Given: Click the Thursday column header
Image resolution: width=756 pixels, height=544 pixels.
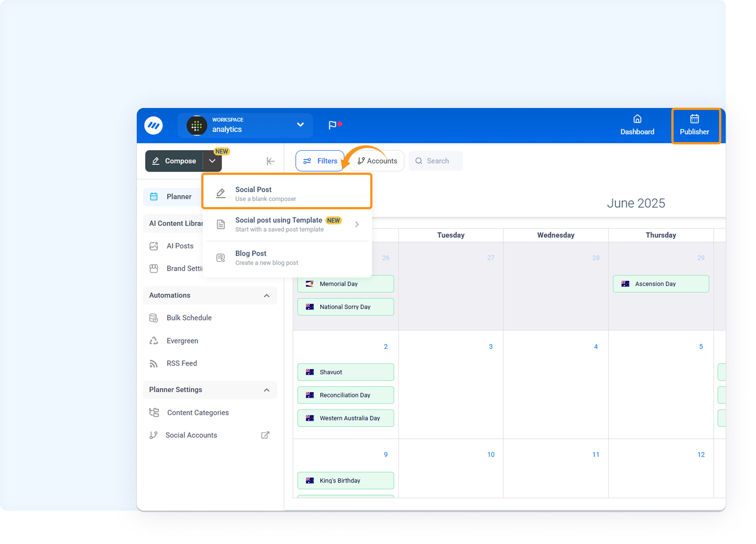Looking at the screenshot, I should point(661,235).
